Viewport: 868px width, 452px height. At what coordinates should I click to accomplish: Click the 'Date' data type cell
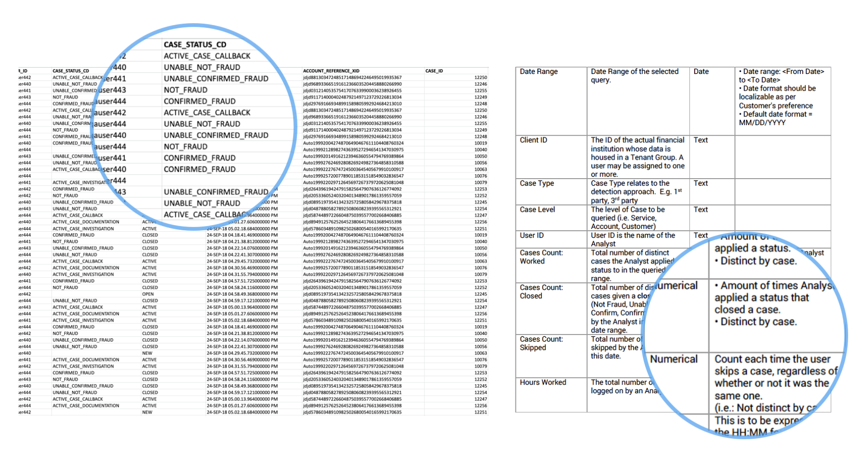[x=712, y=101]
